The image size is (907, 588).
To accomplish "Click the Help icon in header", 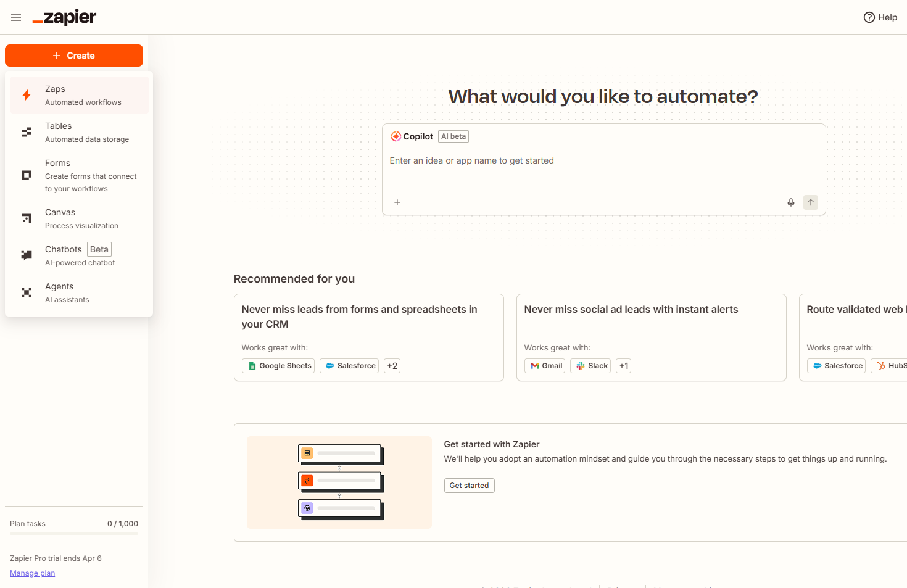I will [x=869, y=17].
